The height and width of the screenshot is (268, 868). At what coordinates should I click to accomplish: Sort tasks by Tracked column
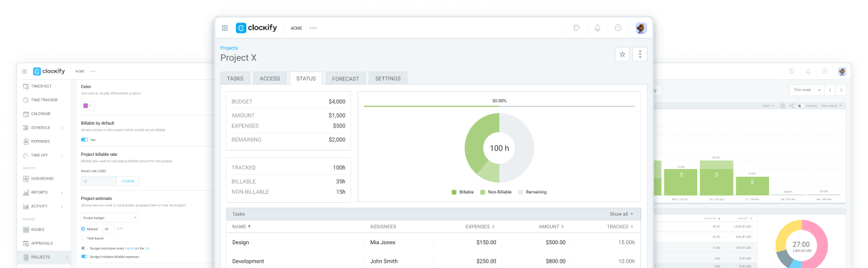coord(621,226)
